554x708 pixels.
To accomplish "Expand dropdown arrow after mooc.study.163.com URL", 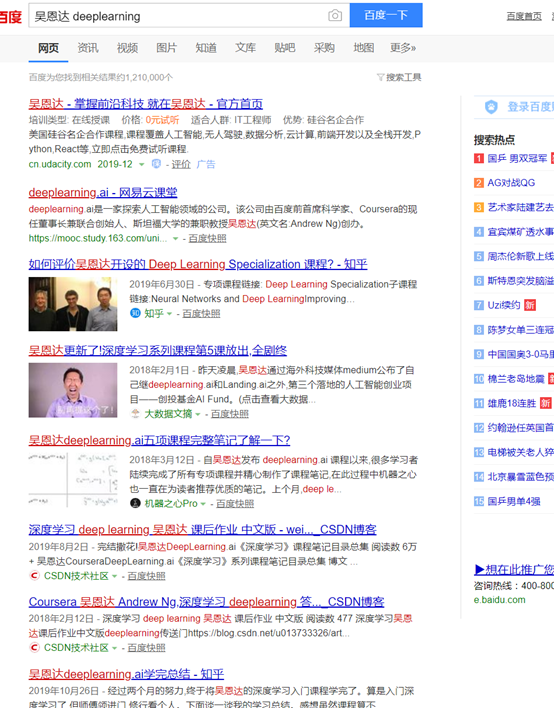I will click(175, 238).
